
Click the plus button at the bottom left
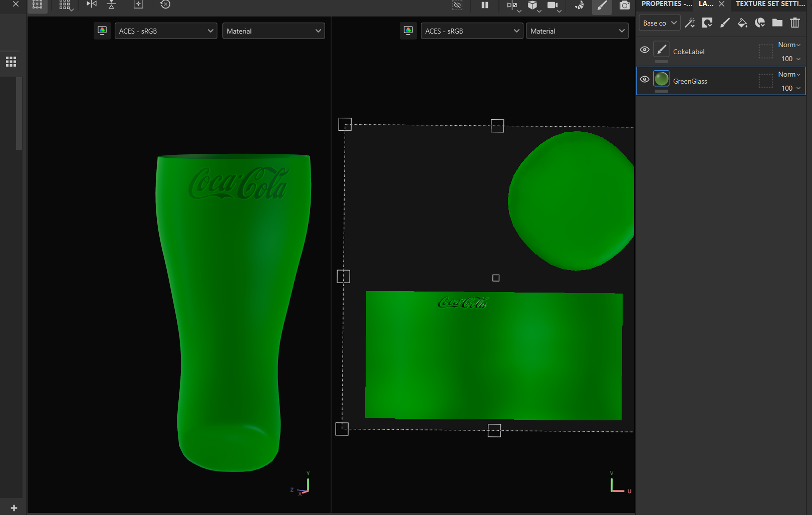(13, 507)
